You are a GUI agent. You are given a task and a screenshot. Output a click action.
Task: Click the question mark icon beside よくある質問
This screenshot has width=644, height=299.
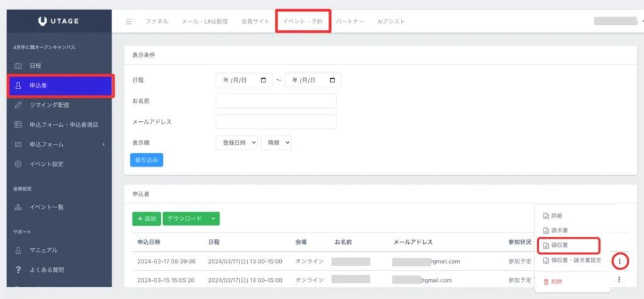(18, 270)
